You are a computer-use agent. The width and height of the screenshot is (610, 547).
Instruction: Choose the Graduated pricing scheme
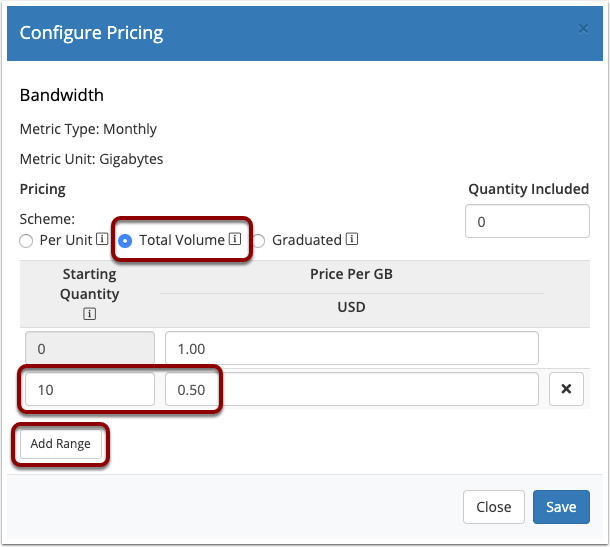[x=259, y=241]
